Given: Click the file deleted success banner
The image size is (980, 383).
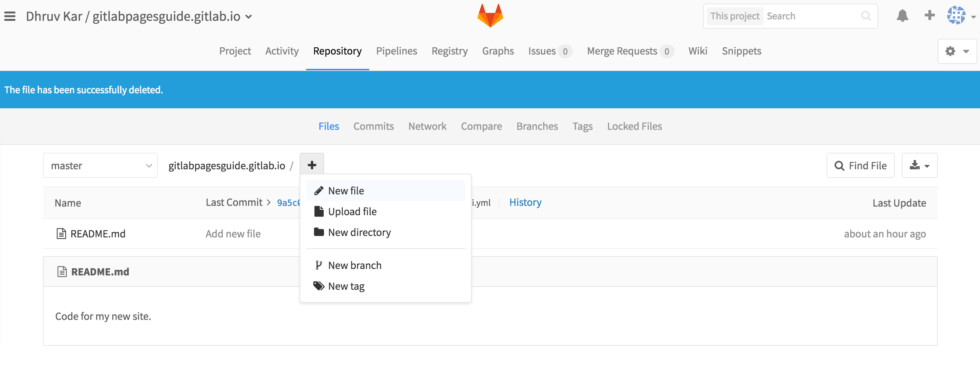Looking at the screenshot, I should click(x=490, y=89).
